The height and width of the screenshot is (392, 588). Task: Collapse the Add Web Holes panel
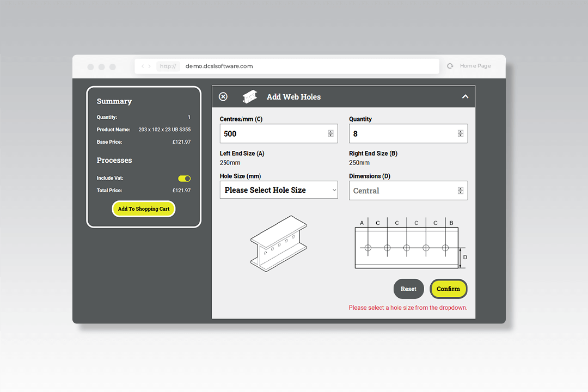click(465, 96)
